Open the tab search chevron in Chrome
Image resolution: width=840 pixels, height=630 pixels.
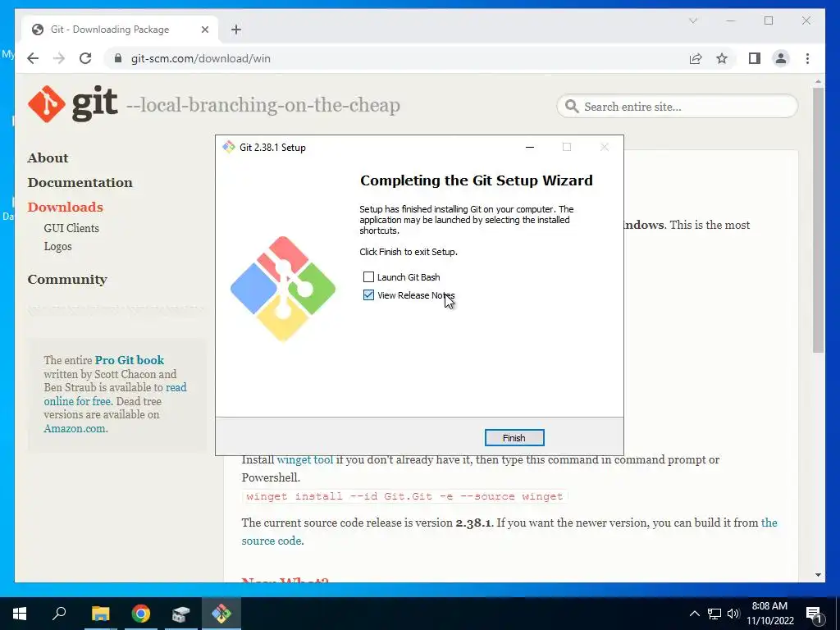692,21
